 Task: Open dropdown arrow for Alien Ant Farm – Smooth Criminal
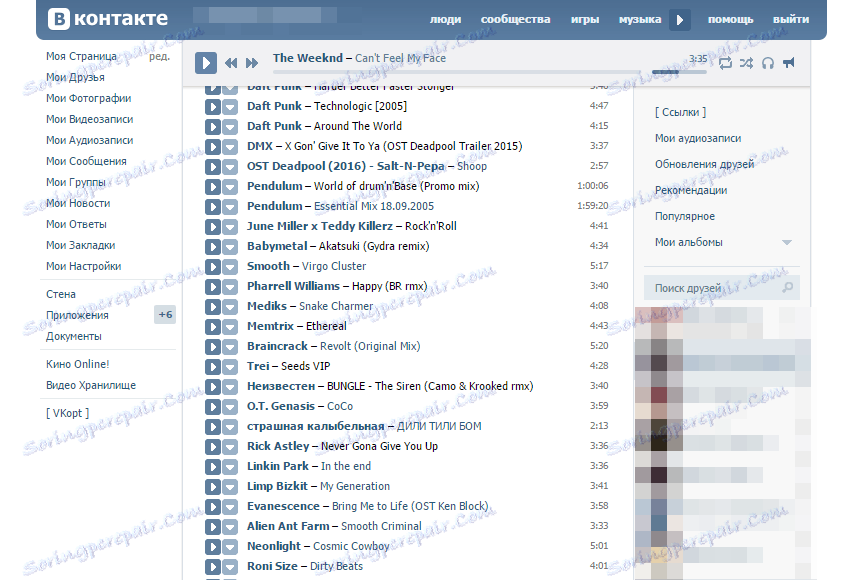pos(230,526)
